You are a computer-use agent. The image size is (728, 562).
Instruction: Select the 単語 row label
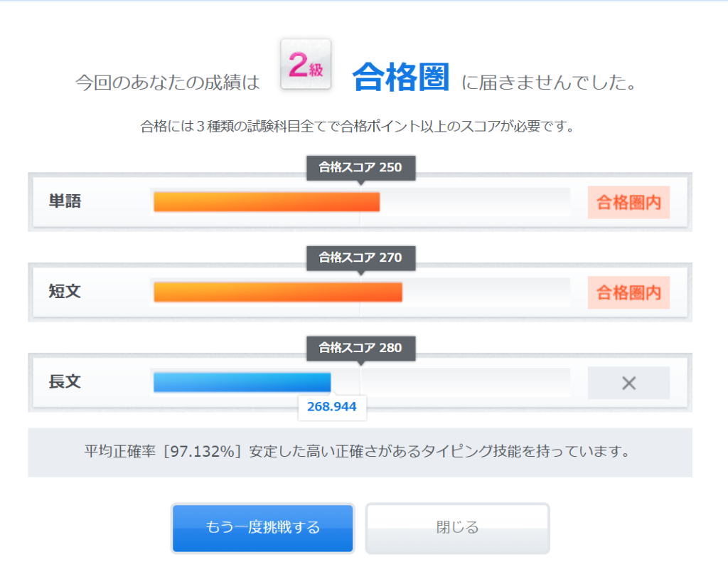[x=65, y=201]
